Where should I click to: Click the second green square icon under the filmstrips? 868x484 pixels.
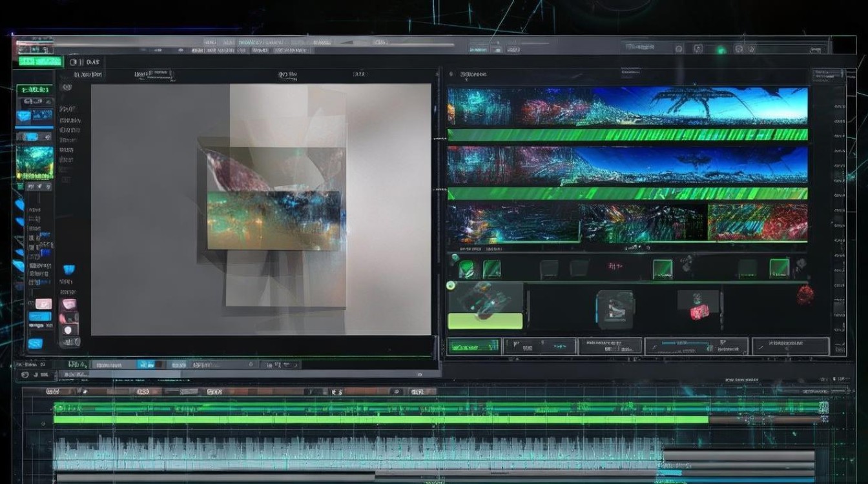pyautogui.click(x=493, y=269)
